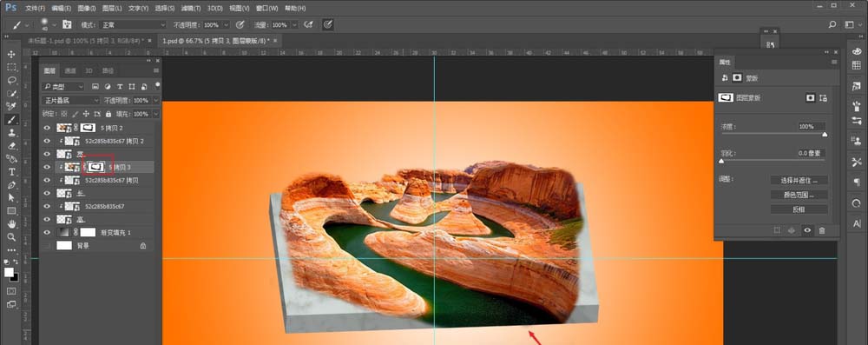868x345 pixels.
Task: Select the Hand tool
Action: (11, 223)
